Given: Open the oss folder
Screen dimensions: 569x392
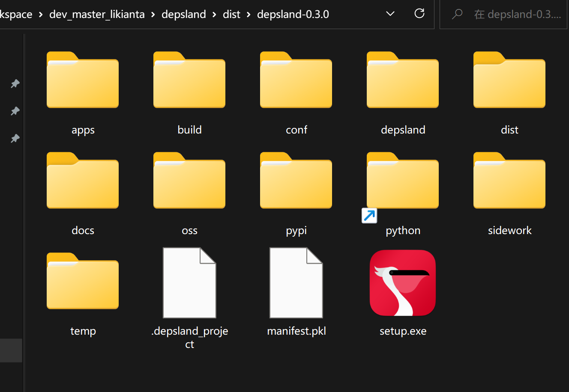Looking at the screenshot, I should [189, 180].
